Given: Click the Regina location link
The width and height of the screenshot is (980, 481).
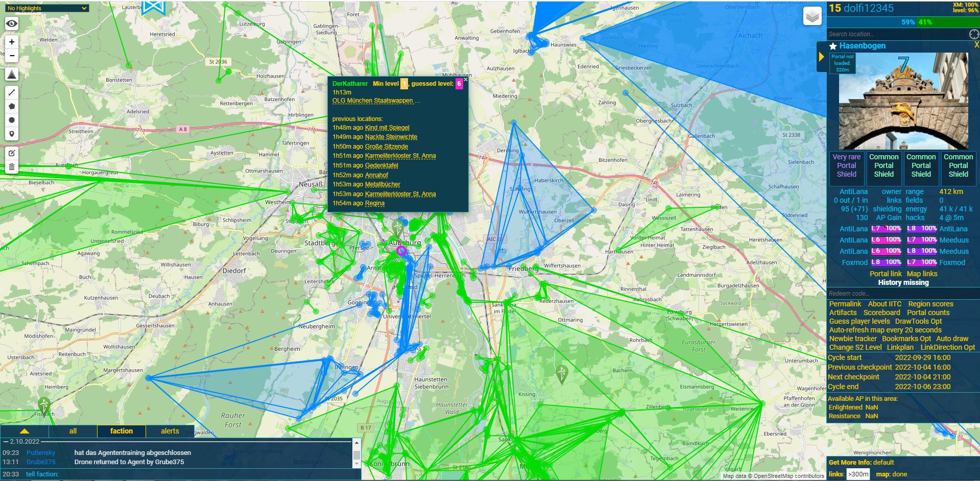Looking at the screenshot, I should pos(375,203).
